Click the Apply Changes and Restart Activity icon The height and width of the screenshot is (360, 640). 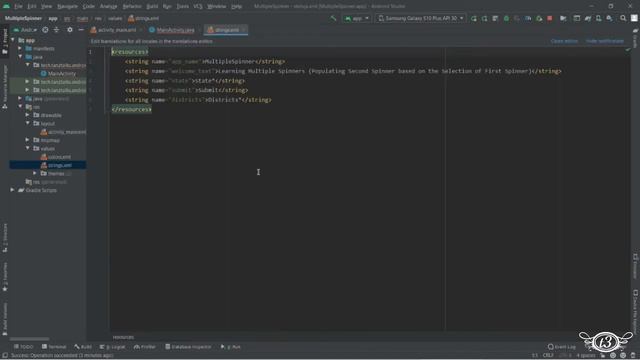484,18
